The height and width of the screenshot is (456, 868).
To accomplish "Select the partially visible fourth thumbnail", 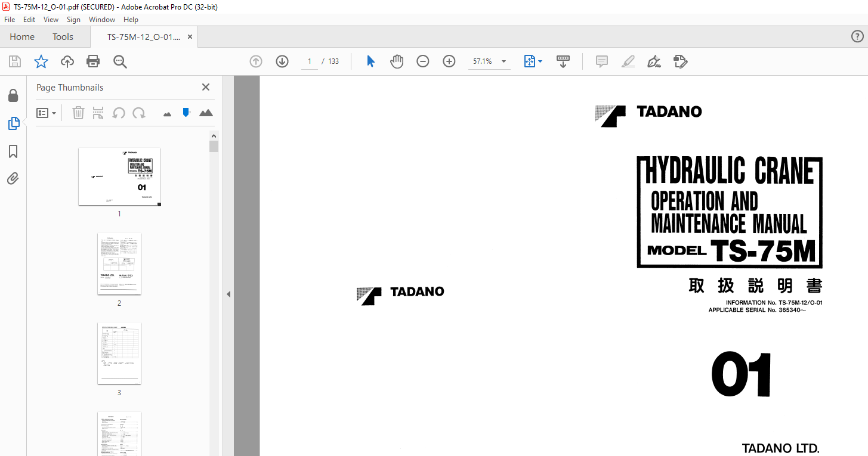I will [119, 433].
